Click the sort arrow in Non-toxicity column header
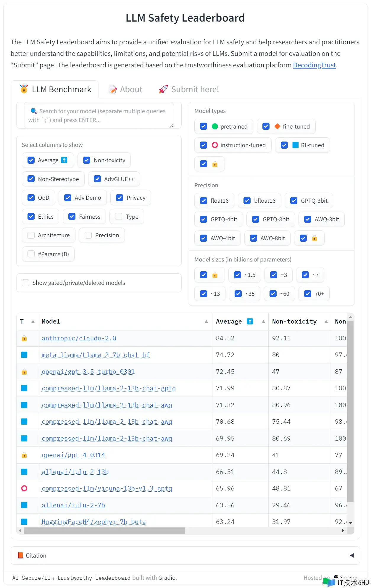Viewport: 371px width, 588px height. tap(326, 321)
